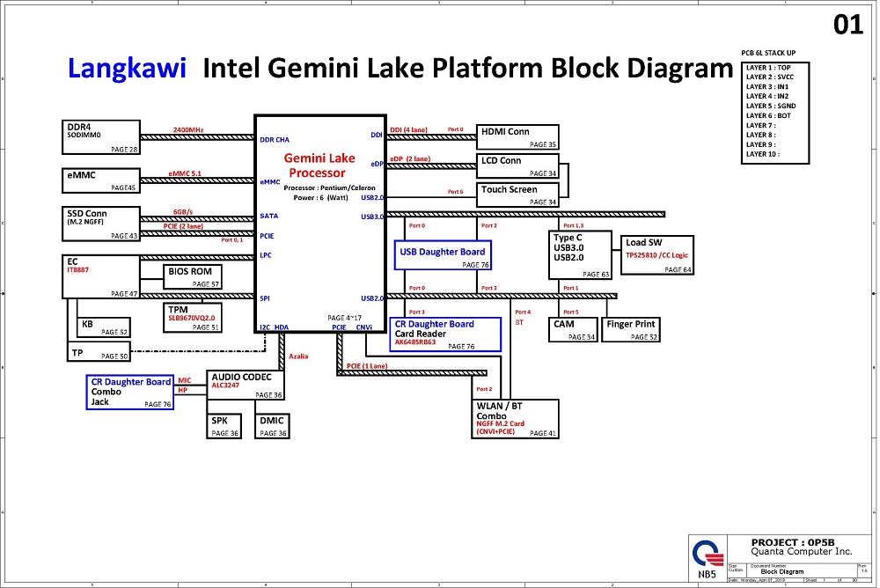880x588 pixels.
Task: Click the TP block PAGE 50
Action: tap(99, 352)
